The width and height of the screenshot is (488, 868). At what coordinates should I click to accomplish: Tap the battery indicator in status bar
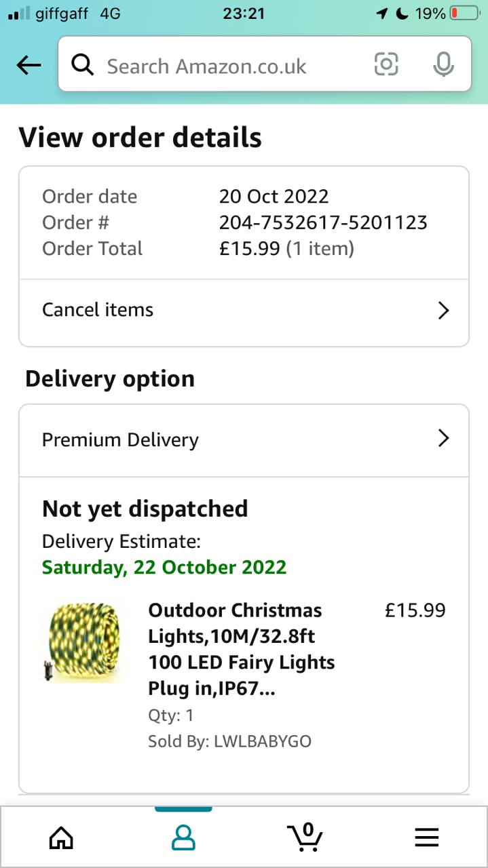click(x=464, y=14)
